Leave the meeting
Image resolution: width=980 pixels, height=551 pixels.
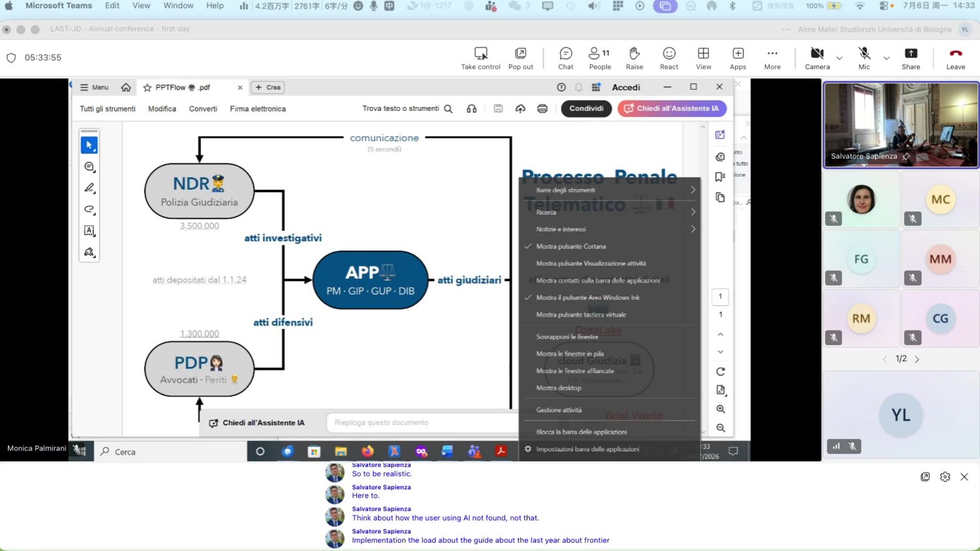pyautogui.click(x=955, y=58)
